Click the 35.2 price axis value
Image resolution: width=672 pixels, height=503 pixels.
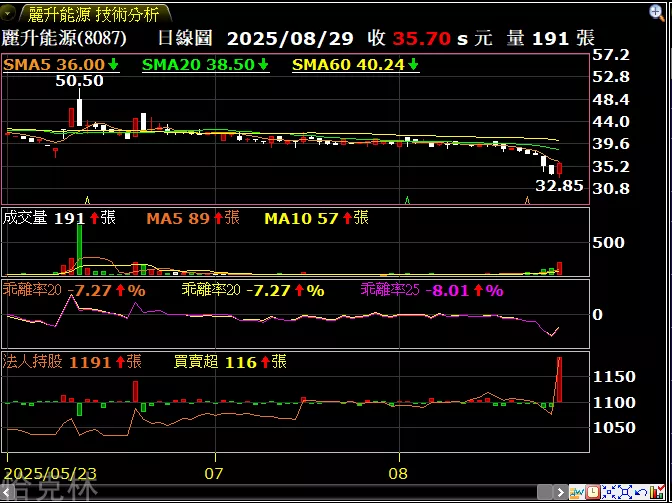point(611,167)
